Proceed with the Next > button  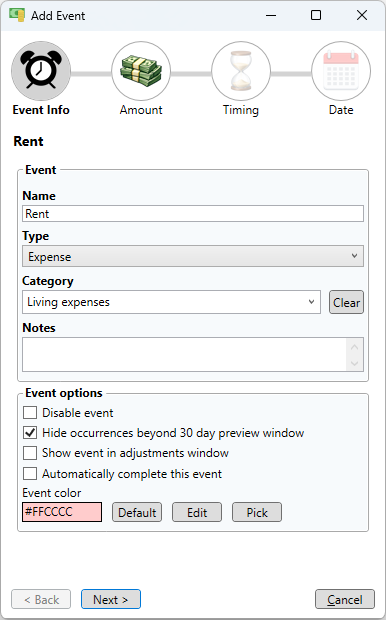point(111,599)
